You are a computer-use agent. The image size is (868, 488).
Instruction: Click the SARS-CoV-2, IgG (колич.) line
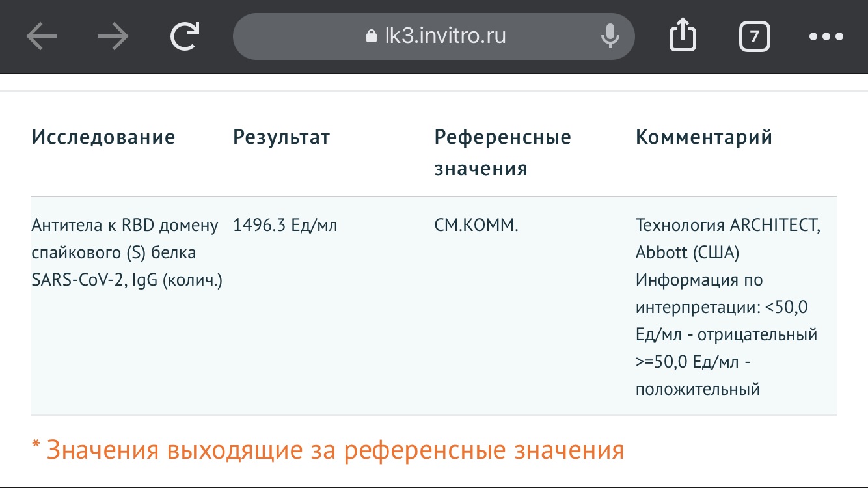(127, 280)
